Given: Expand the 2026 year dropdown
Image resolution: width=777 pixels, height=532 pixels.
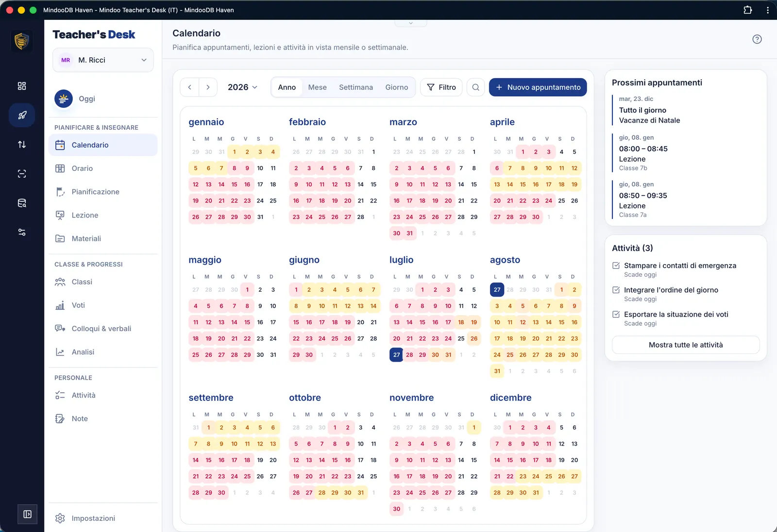Looking at the screenshot, I should click(x=242, y=87).
